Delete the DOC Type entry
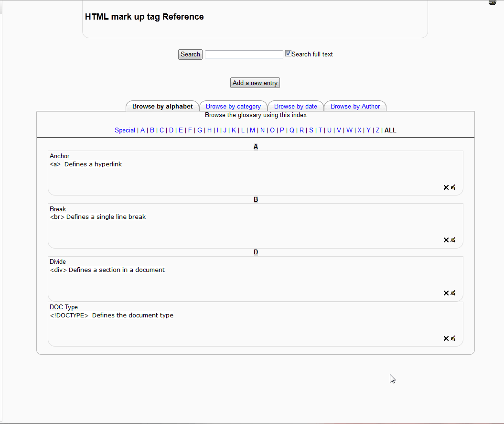 (446, 338)
